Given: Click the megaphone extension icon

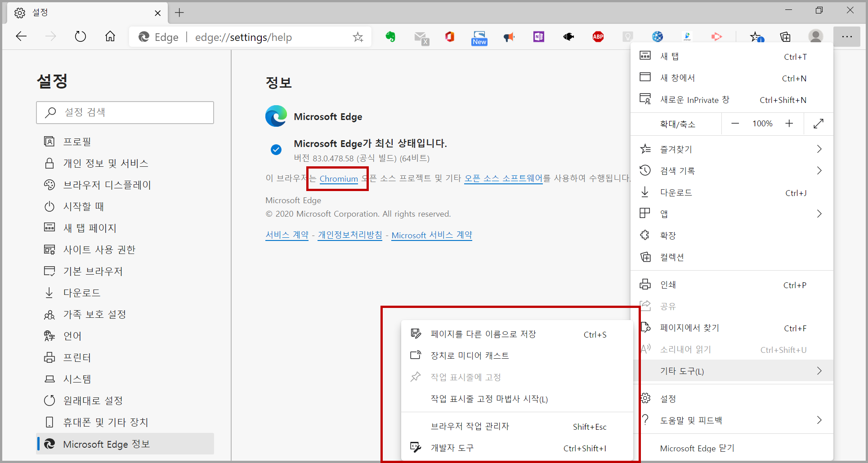Looking at the screenshot, I should [509, 37].
